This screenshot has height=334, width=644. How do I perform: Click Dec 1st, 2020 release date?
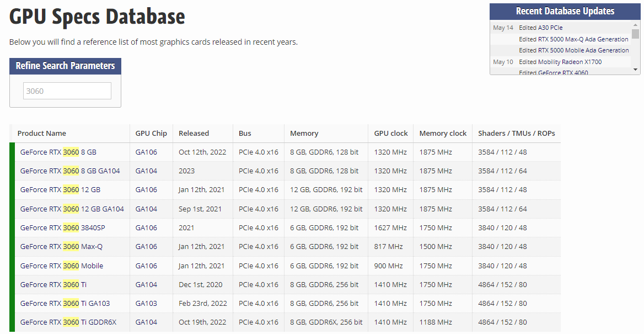pos(201,285)
